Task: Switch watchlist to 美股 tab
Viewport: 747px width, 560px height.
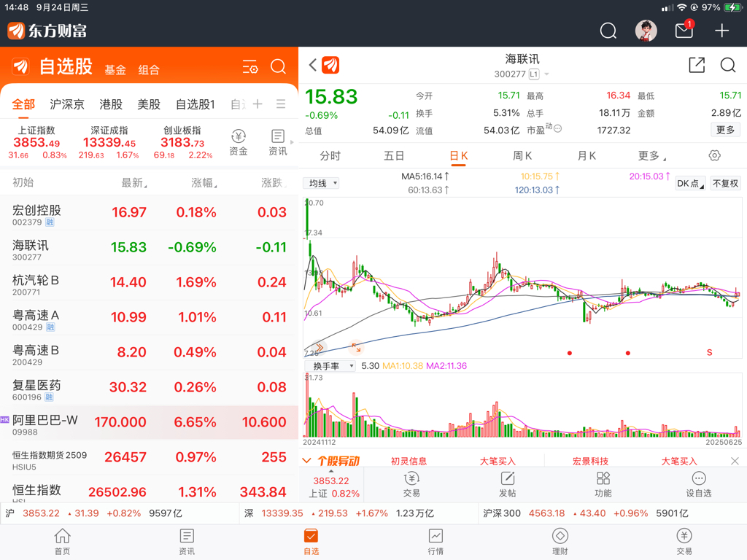Action: tap(149, 104)
